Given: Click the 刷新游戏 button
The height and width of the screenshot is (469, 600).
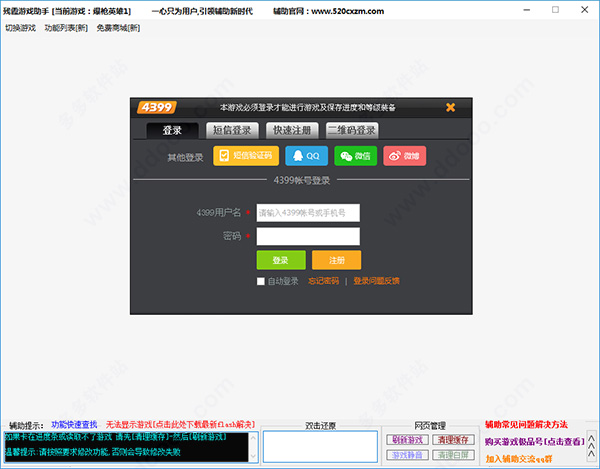Looking at the screenshot, I should click(x=407, y=440).
